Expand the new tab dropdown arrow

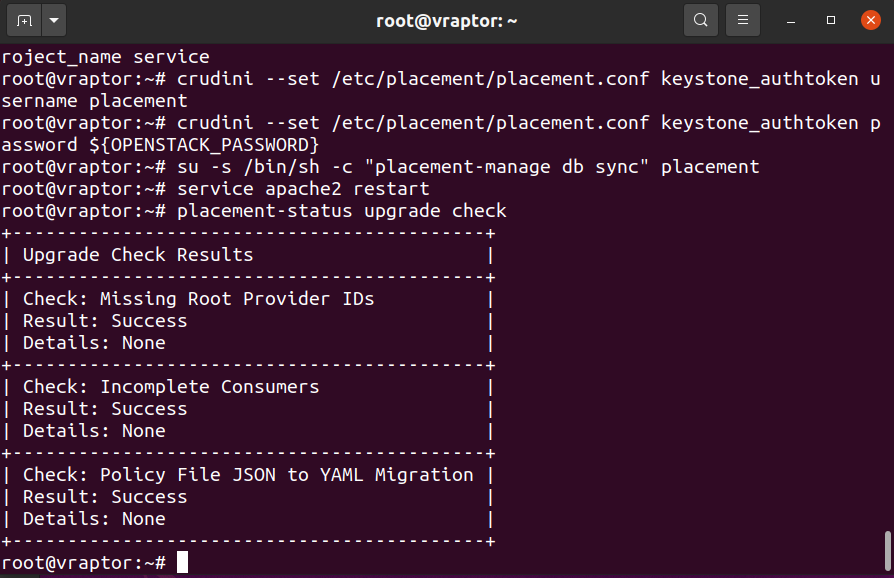tap(54, 21)
